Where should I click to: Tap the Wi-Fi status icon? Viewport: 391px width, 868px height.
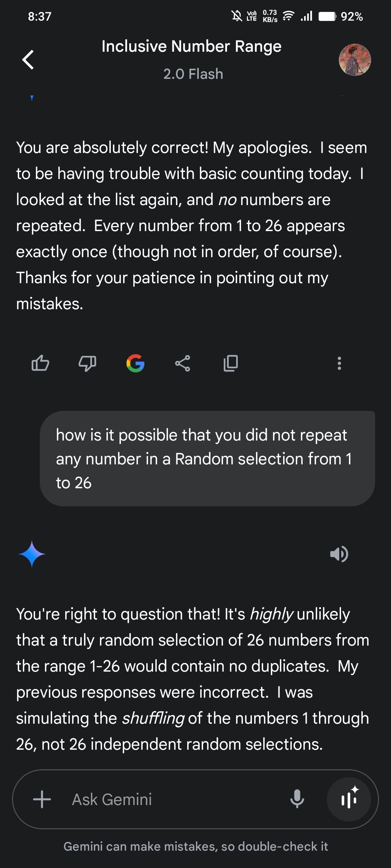[289, 16]
